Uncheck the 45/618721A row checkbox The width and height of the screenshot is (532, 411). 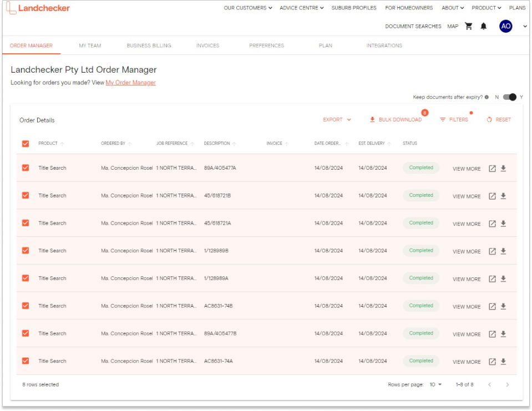(26, 223)
